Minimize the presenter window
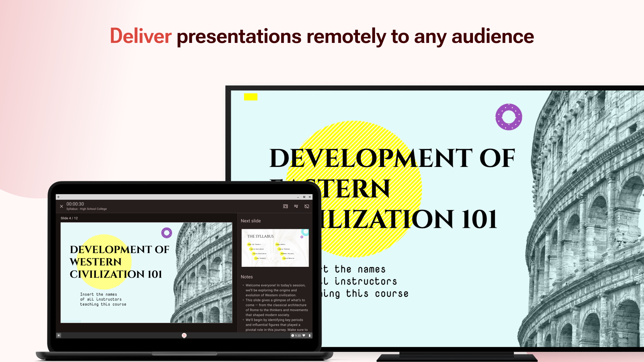The width and height of the screenshot is (644, 362). (298, 197)
